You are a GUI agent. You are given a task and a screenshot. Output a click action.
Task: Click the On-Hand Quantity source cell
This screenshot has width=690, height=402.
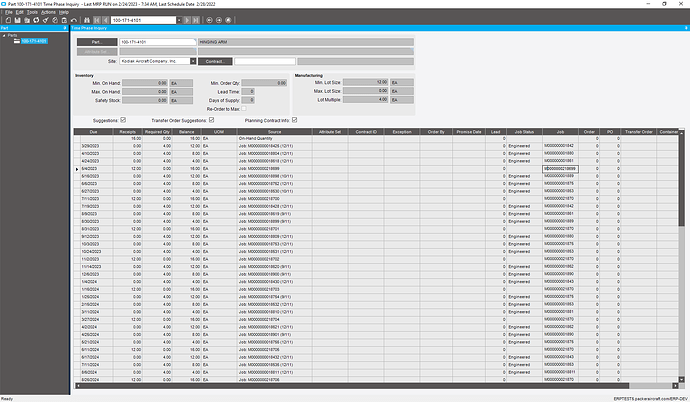coord(275,138)
